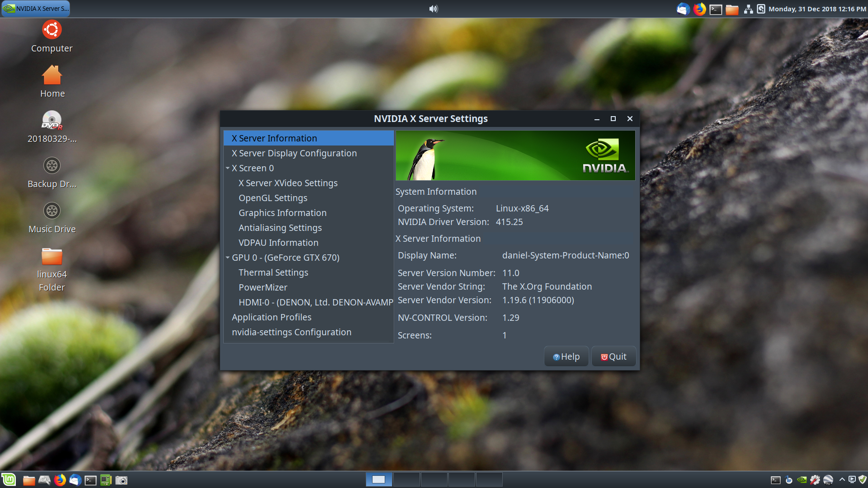Viewport: 868px width, 488px height.
Task: Open the network connections tray icon
Action: pyautogui.click(x=748, y=9)
